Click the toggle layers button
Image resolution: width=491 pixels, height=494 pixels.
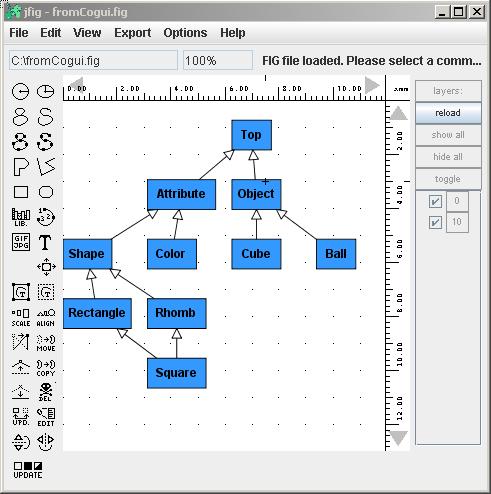click(x=448, y=179)
